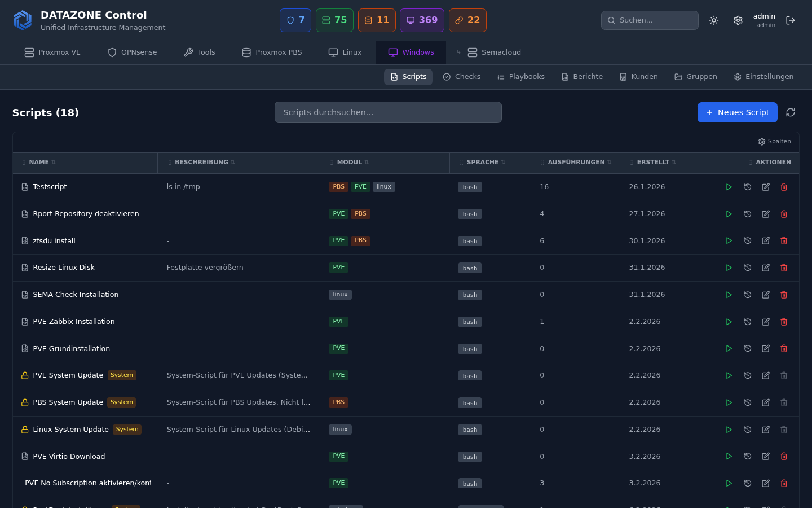Open the Spalten column chooser
The image size is (812, 508).
774,142
